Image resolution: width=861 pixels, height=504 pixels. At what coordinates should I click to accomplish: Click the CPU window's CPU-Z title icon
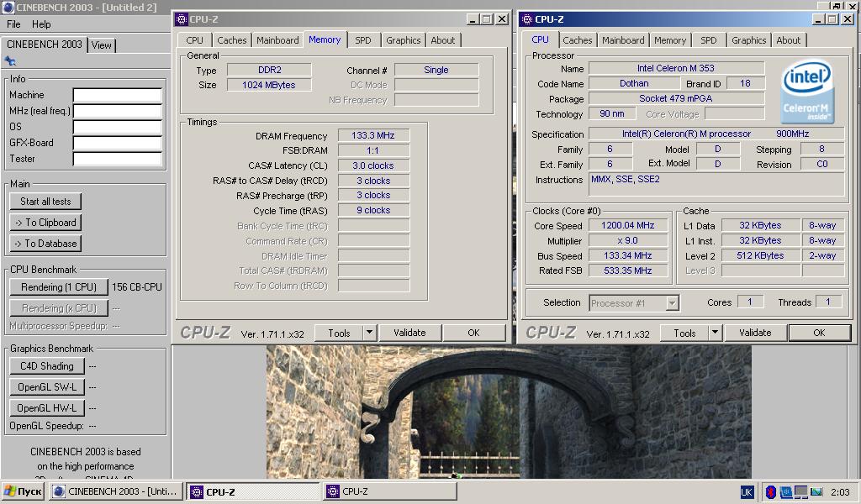pos(527,19)
